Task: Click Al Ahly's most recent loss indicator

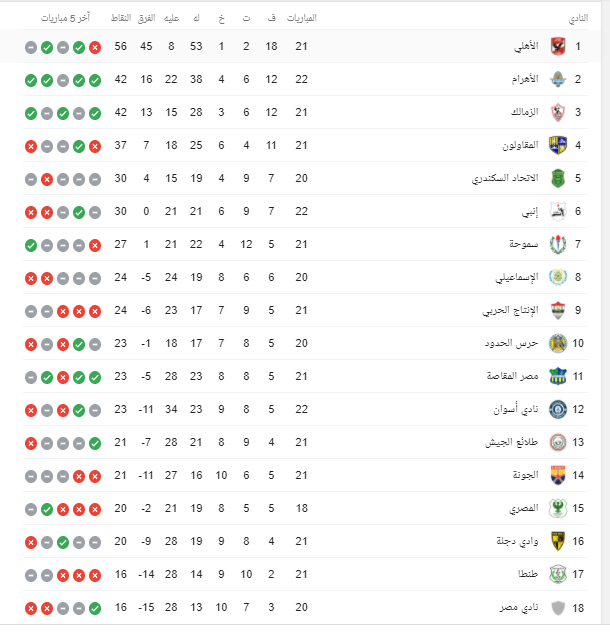Action: pyautogui.click(x=95, y=47)
